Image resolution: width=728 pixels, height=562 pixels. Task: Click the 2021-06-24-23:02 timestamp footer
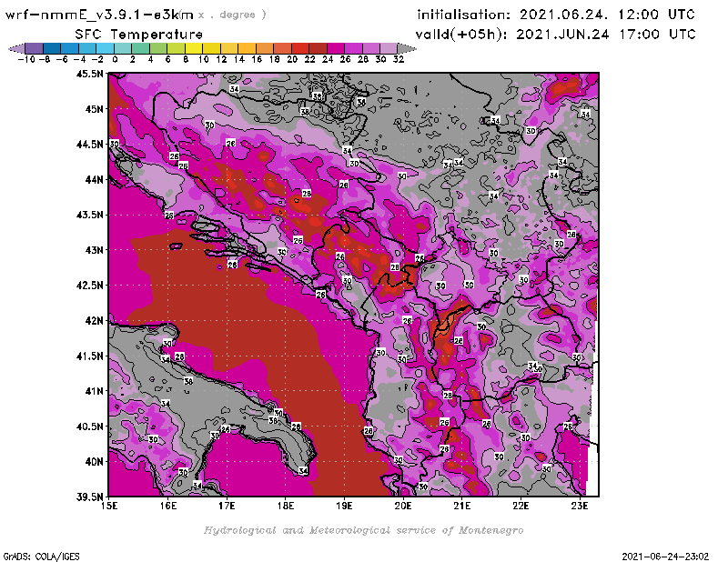(665, 557)
